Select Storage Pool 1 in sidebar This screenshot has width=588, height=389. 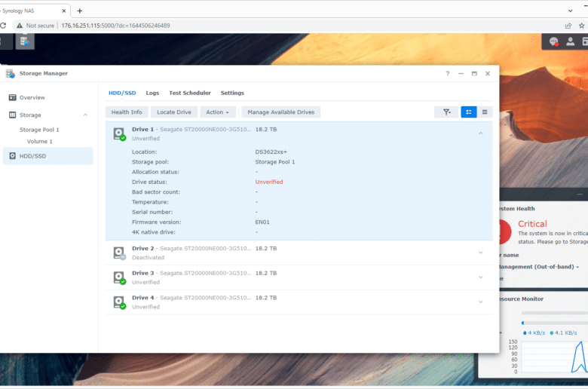(x=39, y=130)
